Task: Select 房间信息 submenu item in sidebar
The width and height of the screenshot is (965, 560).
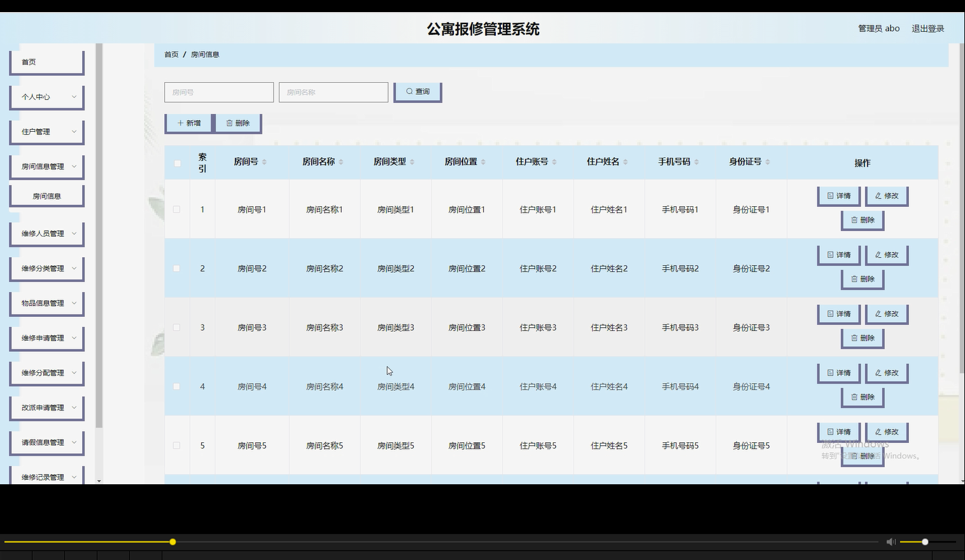Action: coord(47,196)
